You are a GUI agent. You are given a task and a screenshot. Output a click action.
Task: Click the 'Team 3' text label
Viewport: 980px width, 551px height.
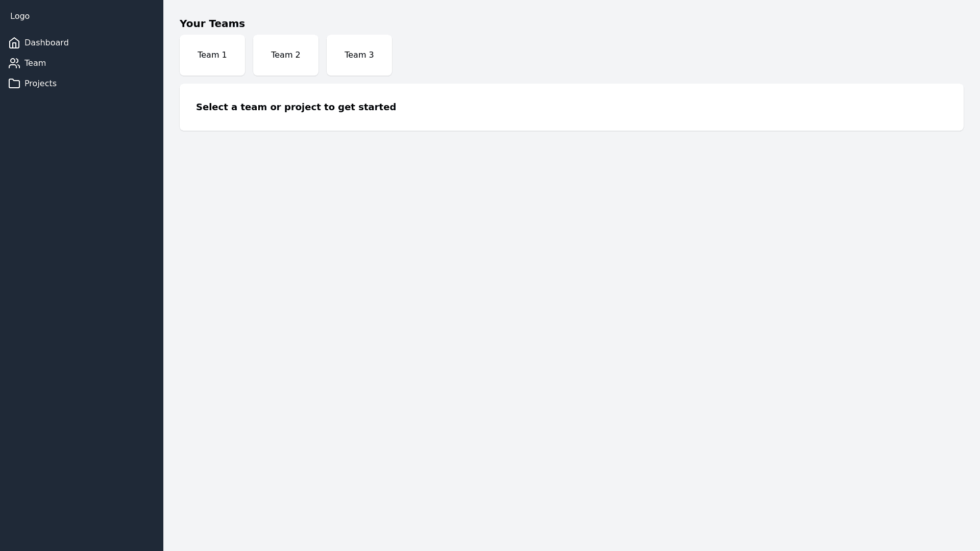point(359,55)
